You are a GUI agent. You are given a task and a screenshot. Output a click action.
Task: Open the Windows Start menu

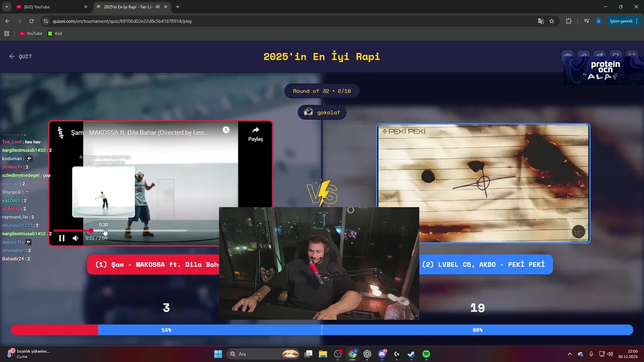218,354
